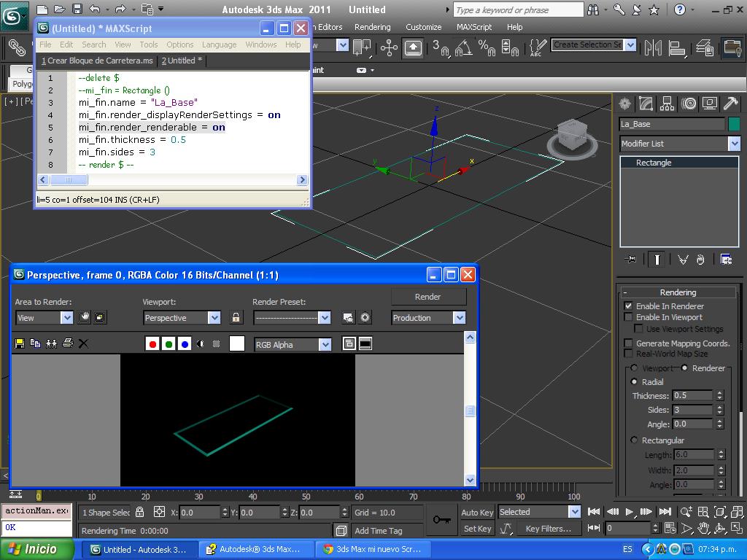Click the white color swatch in render window
The height and width of the screenshot is (560, 747).
pyautogui.click(x=237, y=343)
